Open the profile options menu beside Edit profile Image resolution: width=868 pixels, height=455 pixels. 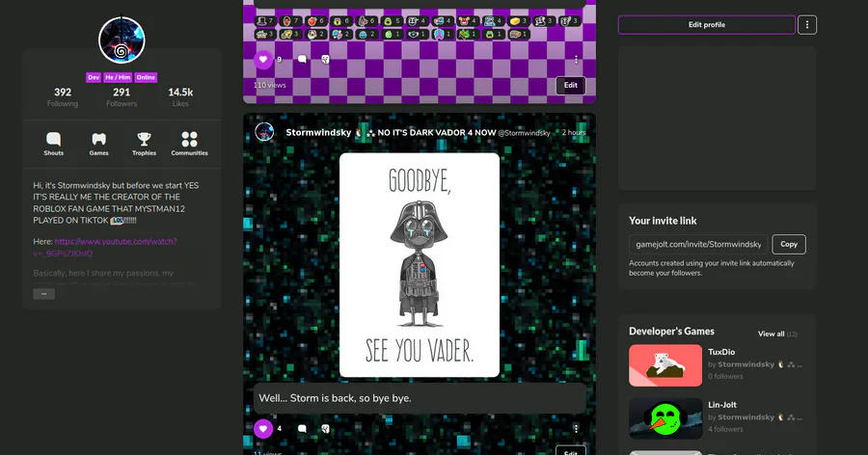tap(807, 25)
